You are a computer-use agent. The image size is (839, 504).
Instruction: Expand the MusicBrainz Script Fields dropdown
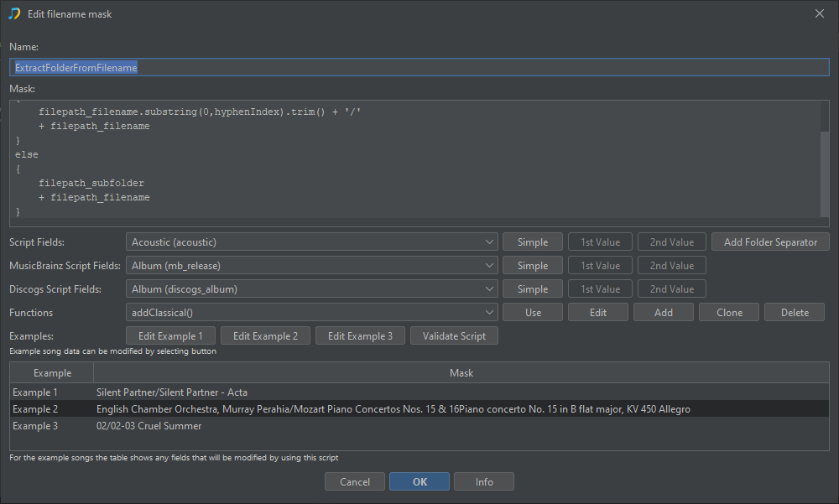[312, 266]
